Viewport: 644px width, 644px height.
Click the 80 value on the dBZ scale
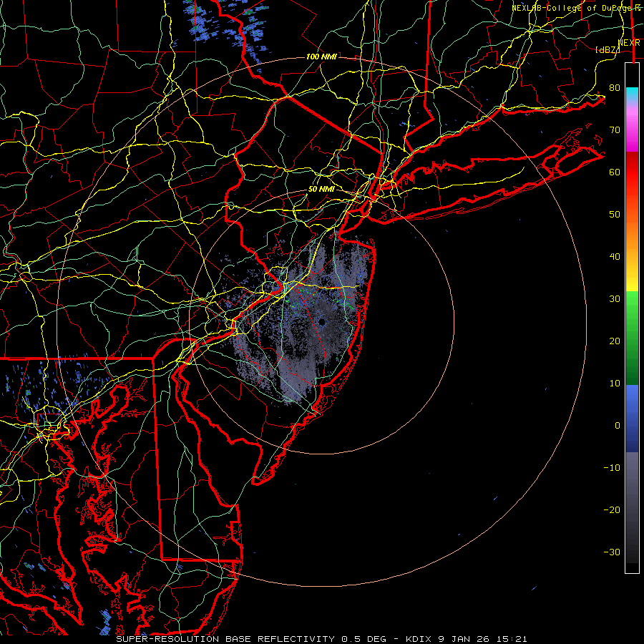615,88
